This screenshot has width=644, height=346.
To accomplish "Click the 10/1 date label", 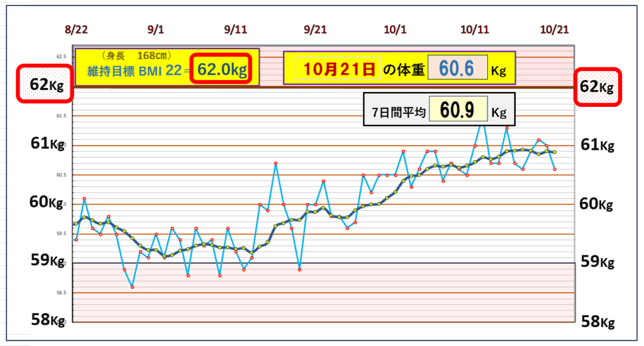I will [x=395, y=30].
